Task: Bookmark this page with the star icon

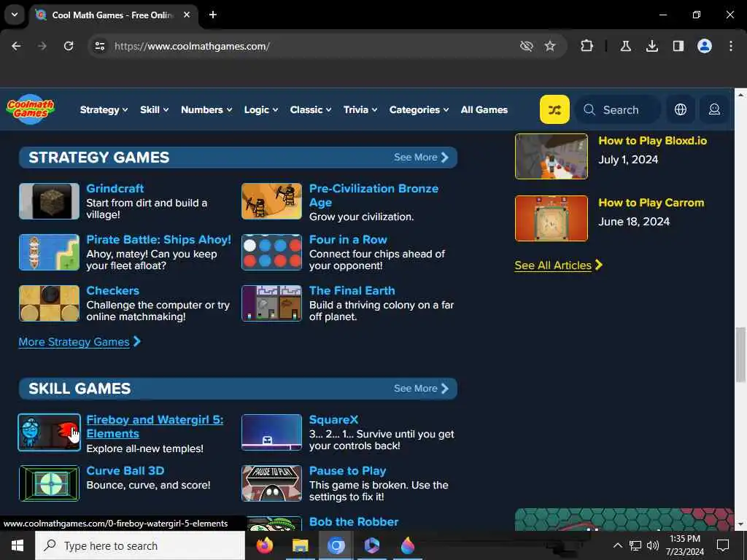Action: 550,46
